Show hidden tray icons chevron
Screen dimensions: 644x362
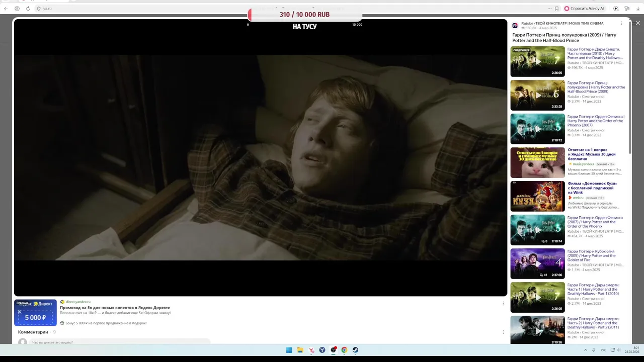(x=585, y=350)
